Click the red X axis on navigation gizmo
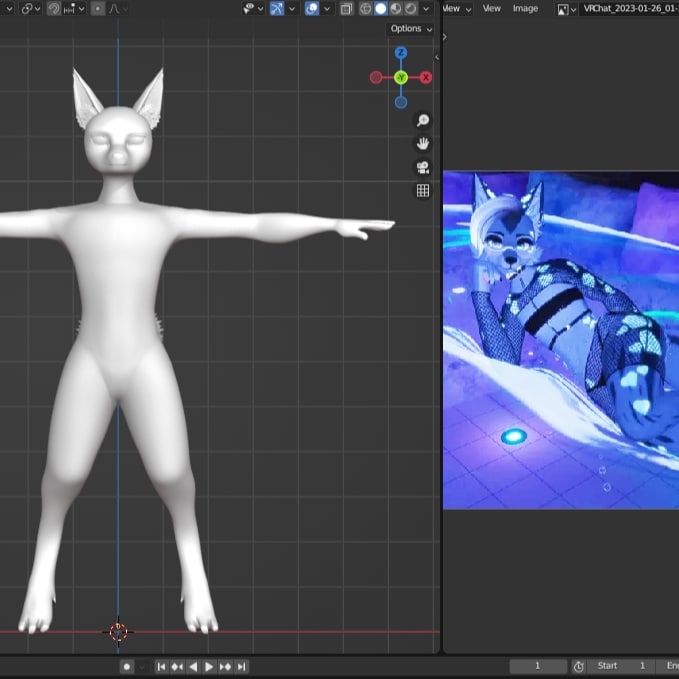 click(x=426, y=78)
